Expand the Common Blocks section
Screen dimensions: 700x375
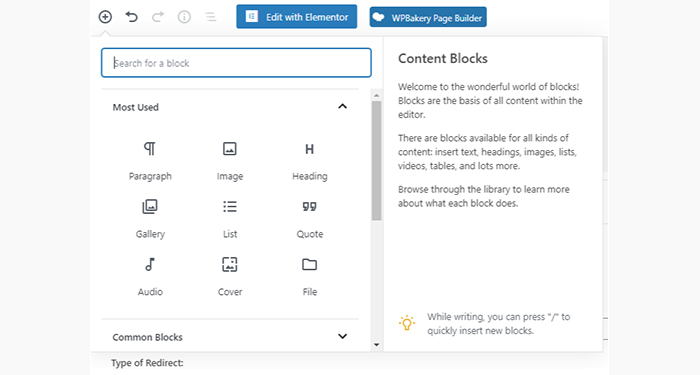(342, 336)
